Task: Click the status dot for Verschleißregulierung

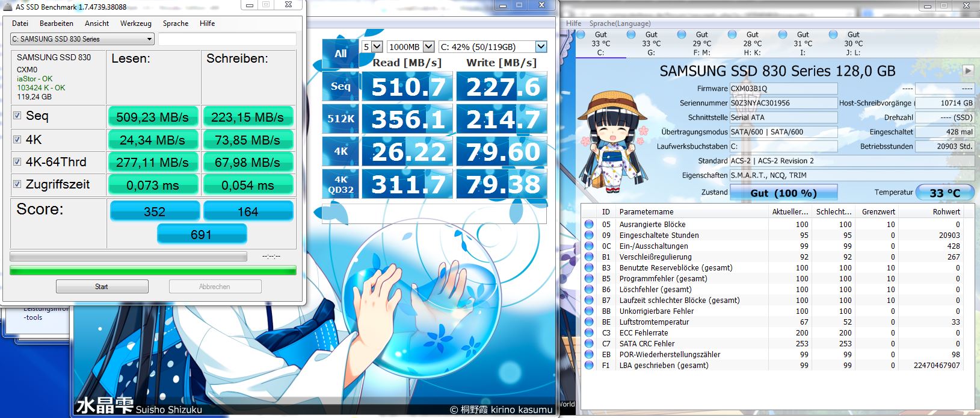Action: [x=589, y=257]
